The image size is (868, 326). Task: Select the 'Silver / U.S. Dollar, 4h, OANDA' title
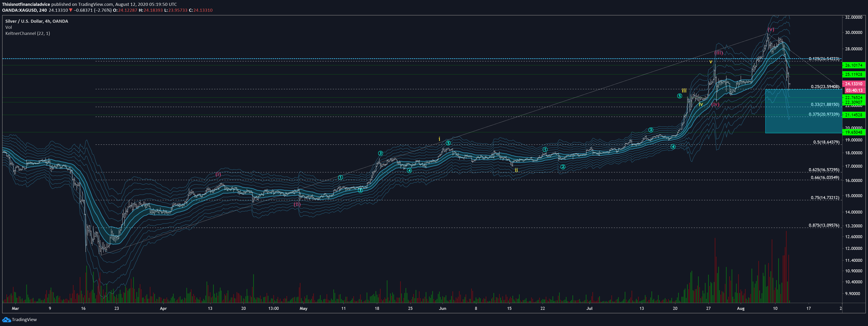pyautogui.click(x=37, y=21)
